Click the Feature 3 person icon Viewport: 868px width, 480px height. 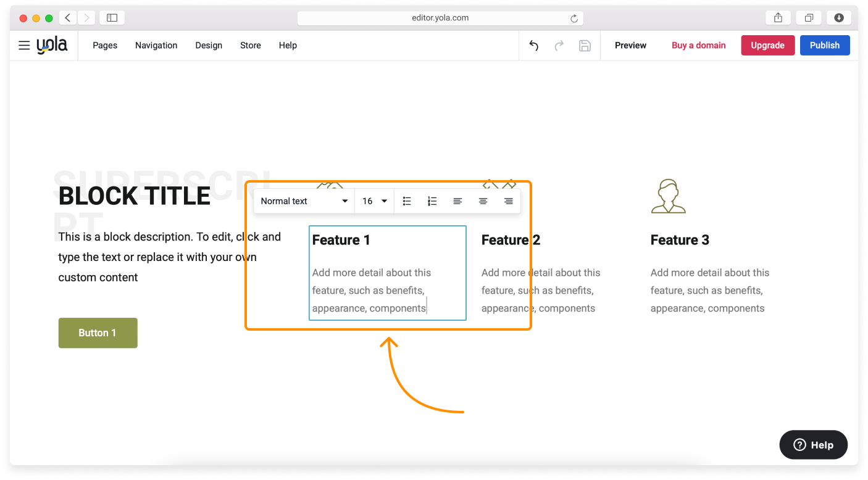[668, 196]
